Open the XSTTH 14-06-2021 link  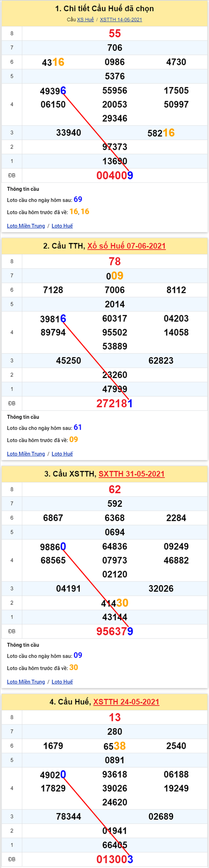pyautogui.click(x=121, y=20)
